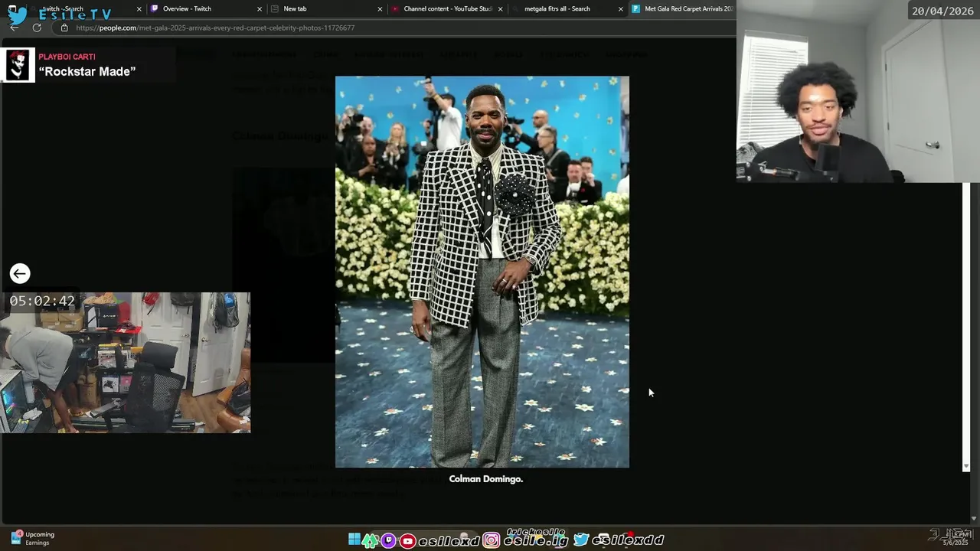View site information lock icon in address bar
This screenshot has height=551, width=980.
coord(64,28)
